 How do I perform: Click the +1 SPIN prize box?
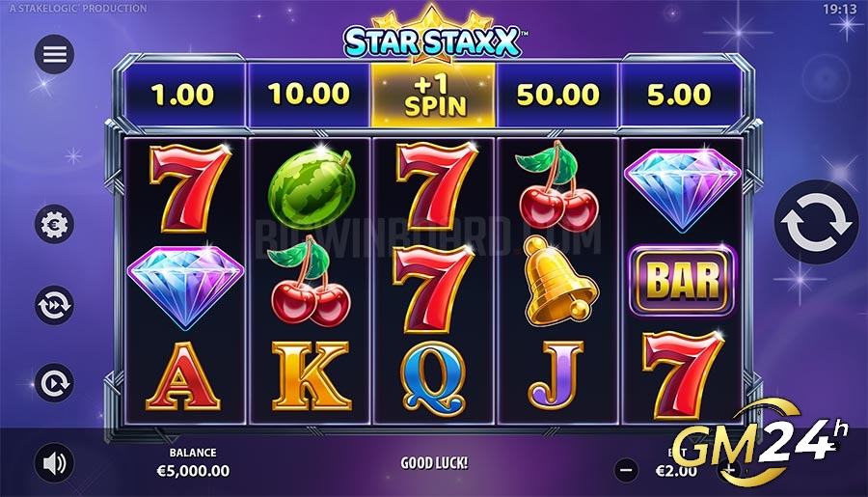pyautogui.click(x=433, y=96)
